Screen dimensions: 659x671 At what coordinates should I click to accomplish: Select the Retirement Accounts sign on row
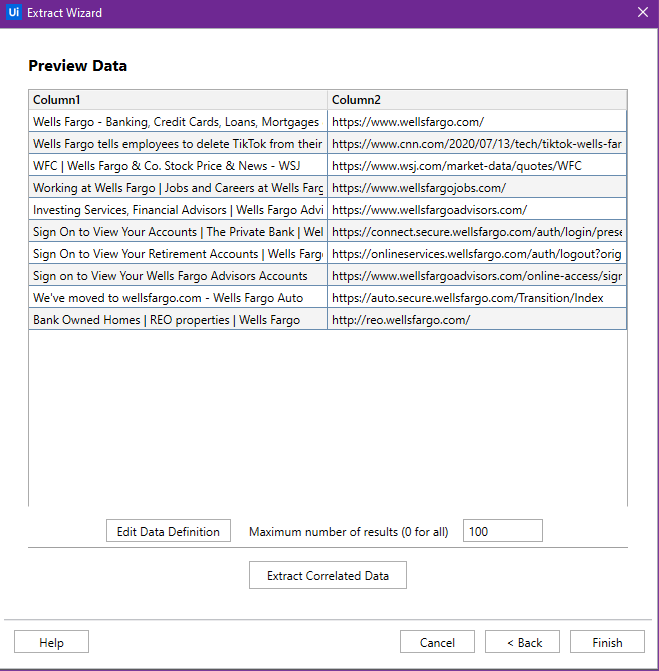(x=327, y=254)
